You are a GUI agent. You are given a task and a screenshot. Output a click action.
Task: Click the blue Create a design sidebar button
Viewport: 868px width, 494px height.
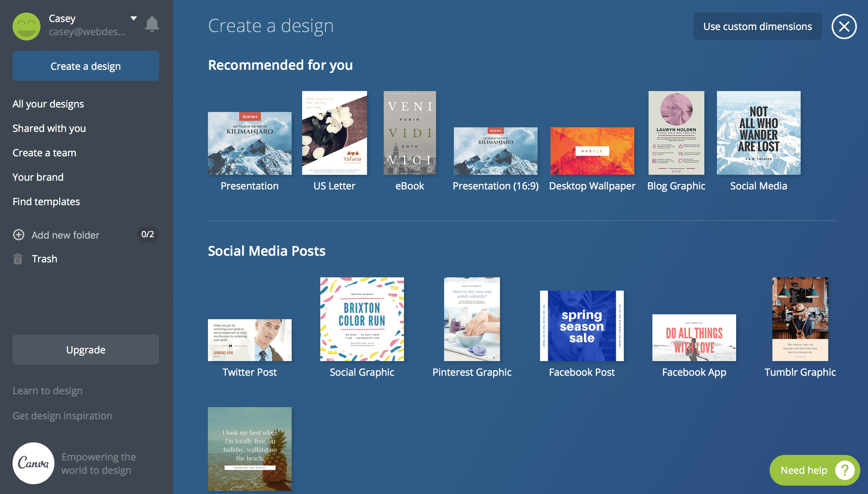pyautogui.click(x=86, y=66)
